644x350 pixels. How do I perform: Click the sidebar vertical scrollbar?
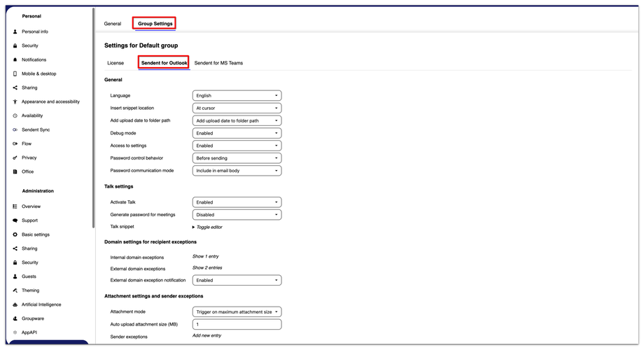[93, 118]
